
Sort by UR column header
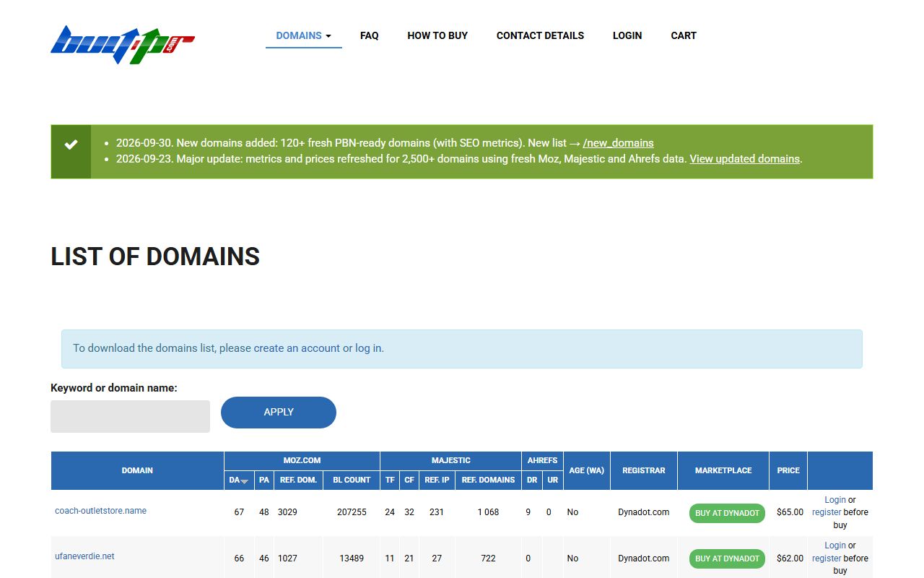[x=553, y=480]
